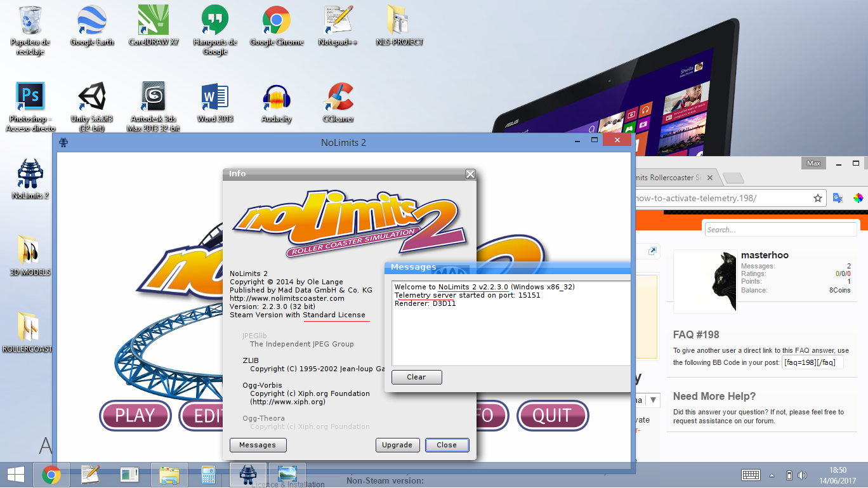This screenshot has width=868, height=488.
Task: Select the Audacity desktop shortcut
Action: tap(277, 102)
